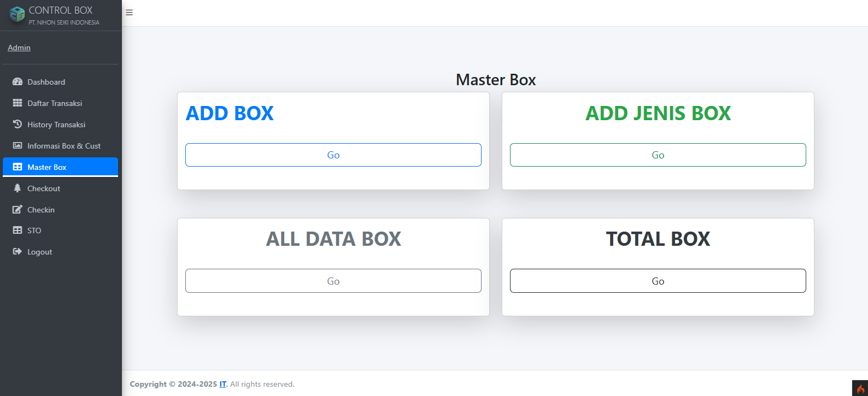Open the Admin user link
The image size is (868, 396).
[19, 48]
